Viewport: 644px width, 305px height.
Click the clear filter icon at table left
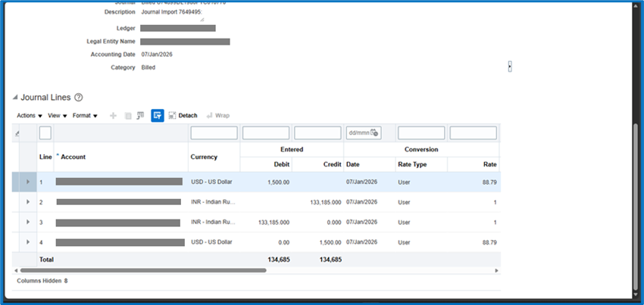(17, 133)
